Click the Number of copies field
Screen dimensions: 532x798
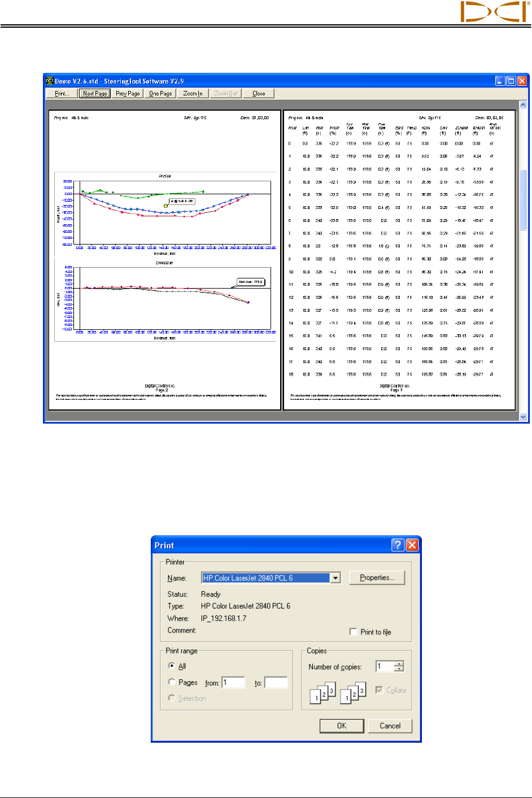pos(385,666)
